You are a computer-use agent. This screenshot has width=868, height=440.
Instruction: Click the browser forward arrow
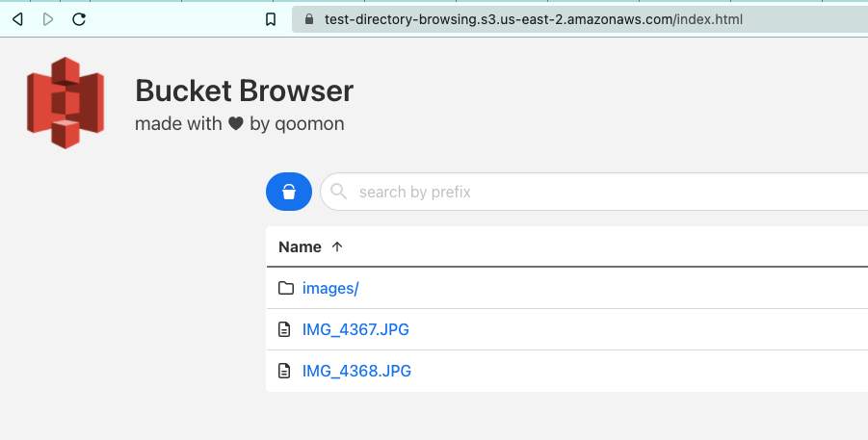pyautogui.click(x=48, y=19)
